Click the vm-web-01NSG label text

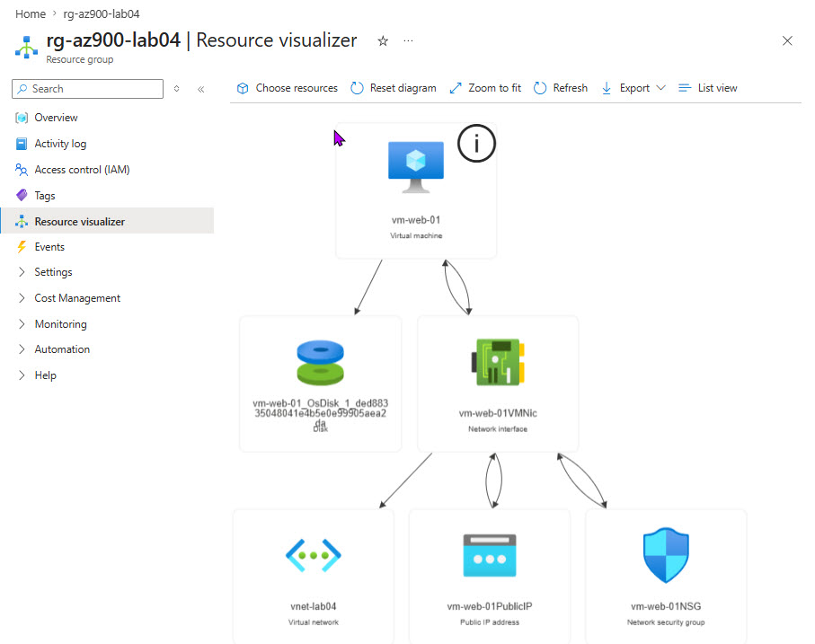(x=666, y=606)
